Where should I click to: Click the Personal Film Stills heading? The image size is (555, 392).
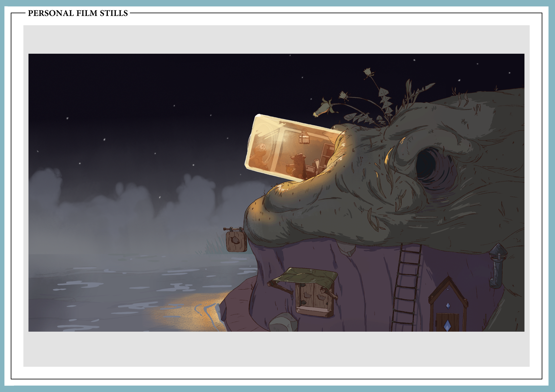(78, 13)
